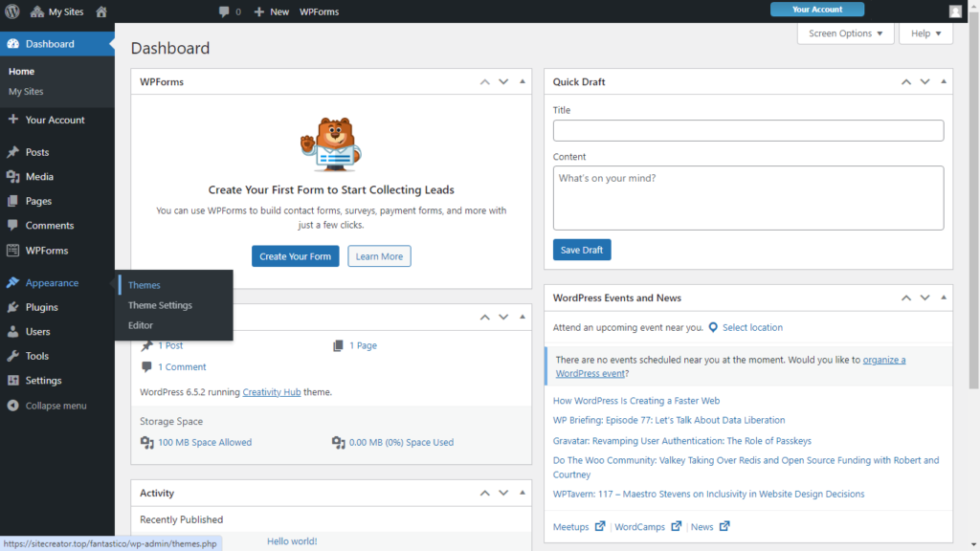Click the WordPress logo icon in admin bar
This screenshot has width=980, height=551.
coord(12,11)
